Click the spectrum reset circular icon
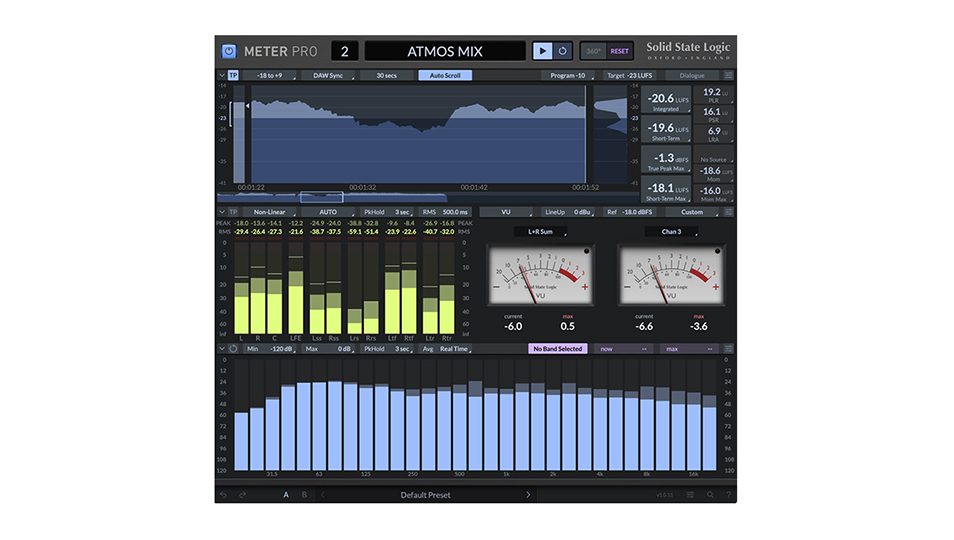The width and height of the screenshot is (954, 540). point(233,349)
